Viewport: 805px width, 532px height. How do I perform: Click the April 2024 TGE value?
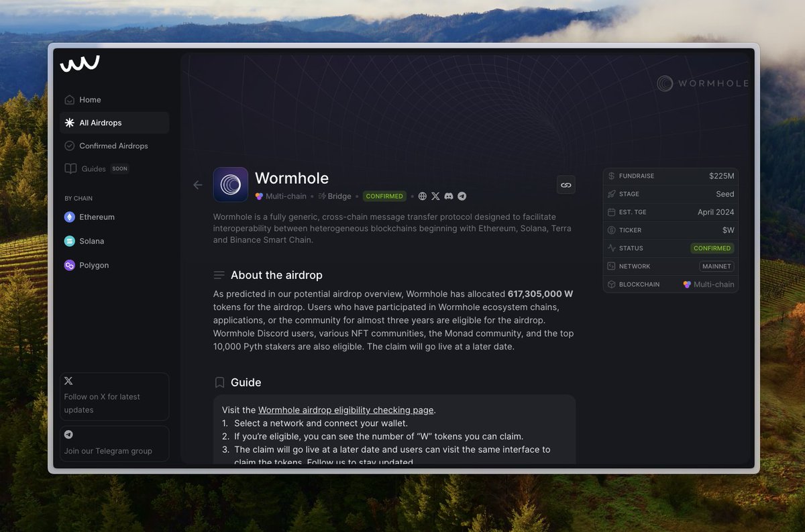(x=716, y=212)
